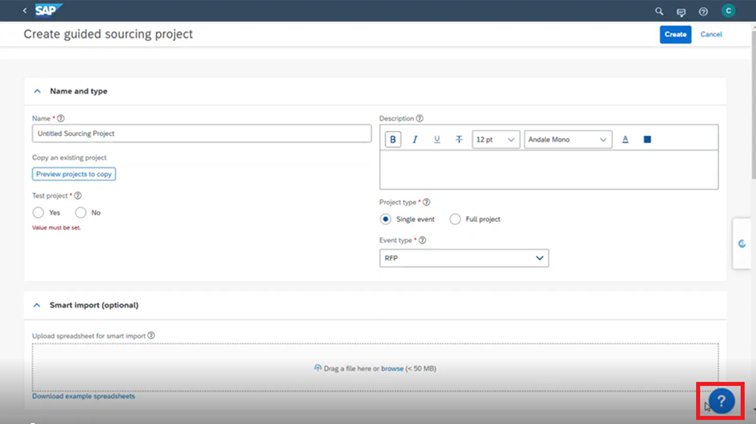This screenshot has width=756, height=424.
Task: Click help icon next to Project type
Action: click(x=426, y=202)
